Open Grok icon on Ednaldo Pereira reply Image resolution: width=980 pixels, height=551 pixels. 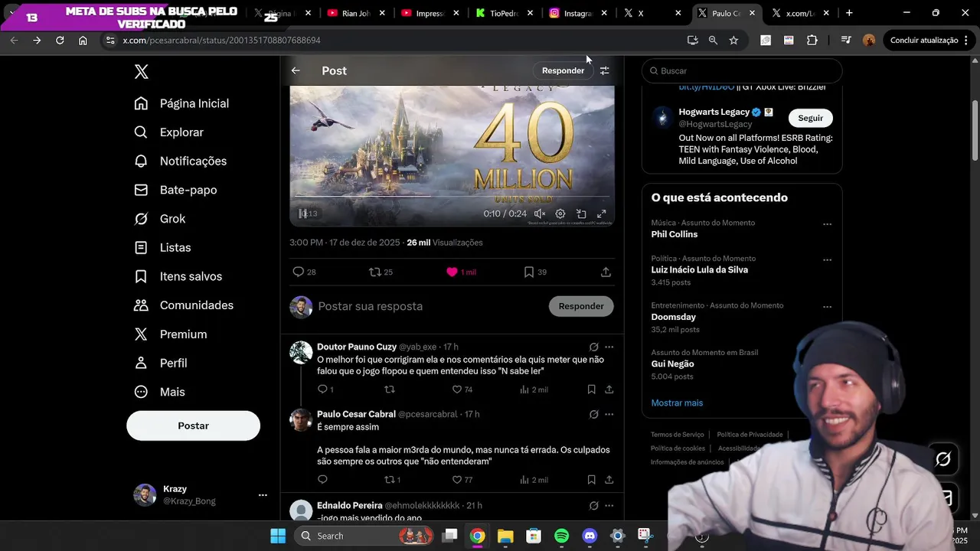(x=593, y=506)
